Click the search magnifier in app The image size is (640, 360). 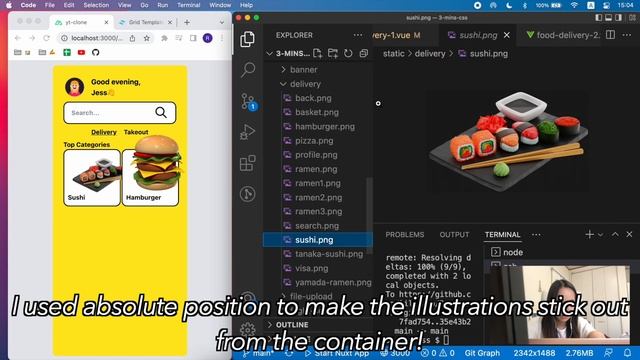[161, 112]
